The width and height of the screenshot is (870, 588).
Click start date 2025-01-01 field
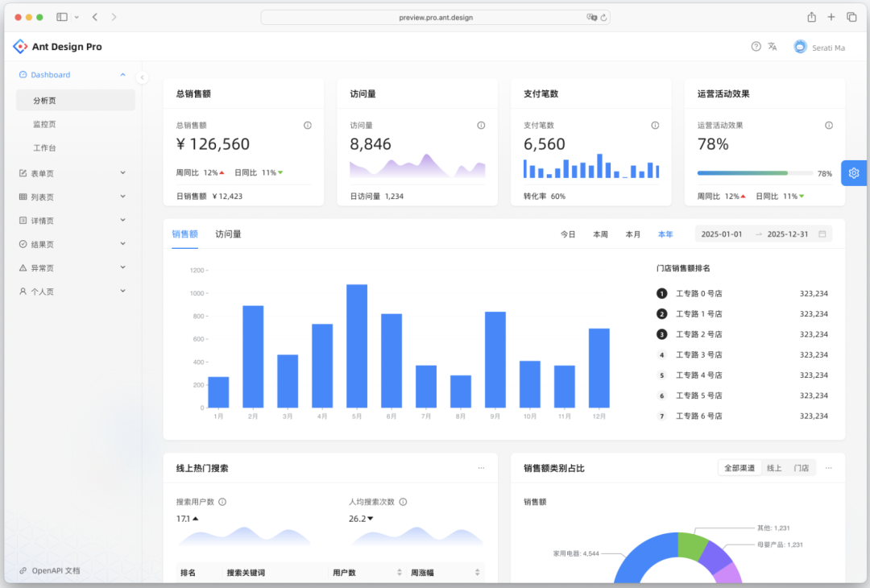[x=721, y=234]
